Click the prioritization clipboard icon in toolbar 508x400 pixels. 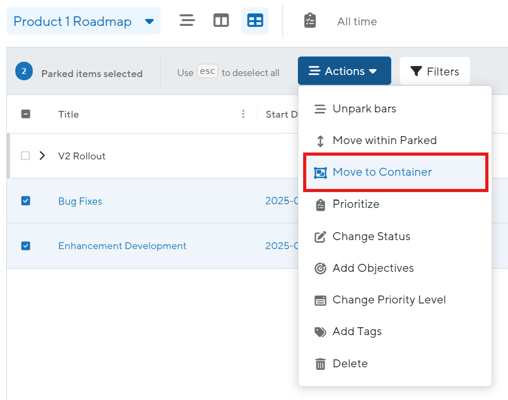[310, 21]
